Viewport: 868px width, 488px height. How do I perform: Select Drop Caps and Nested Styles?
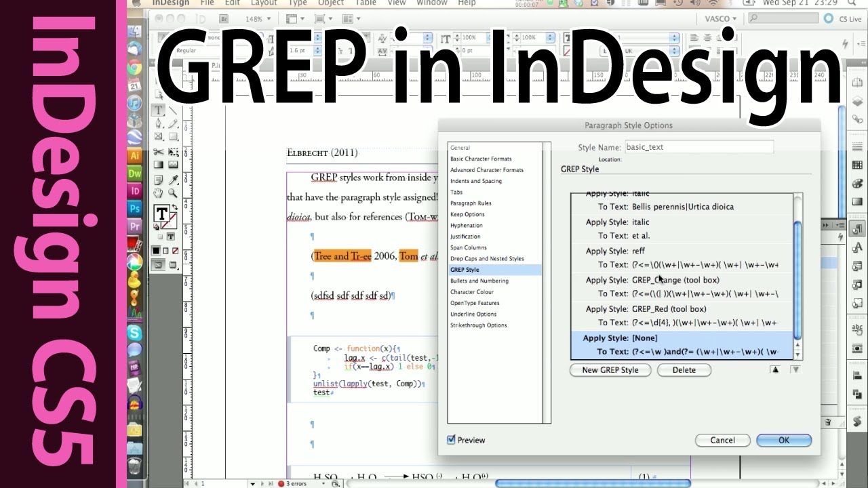[x=487, y=258]
